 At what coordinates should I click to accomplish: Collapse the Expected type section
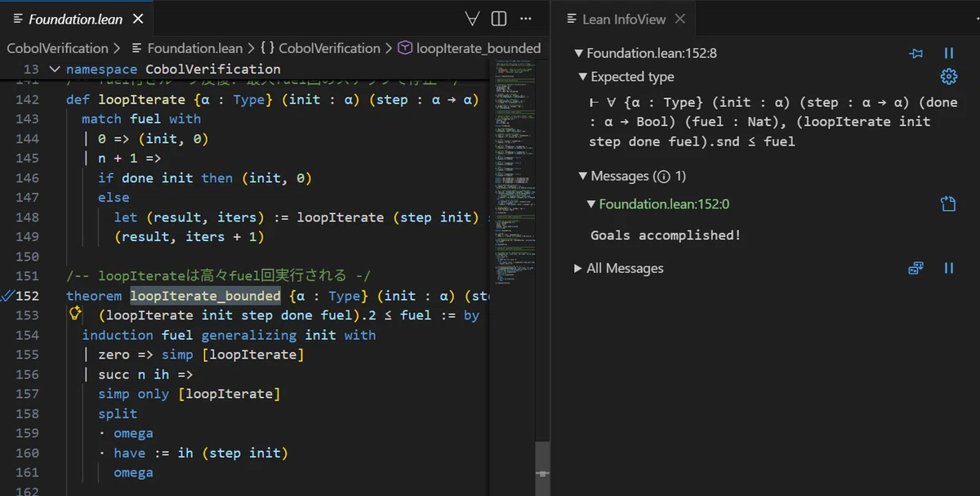(x=583, y=77)
